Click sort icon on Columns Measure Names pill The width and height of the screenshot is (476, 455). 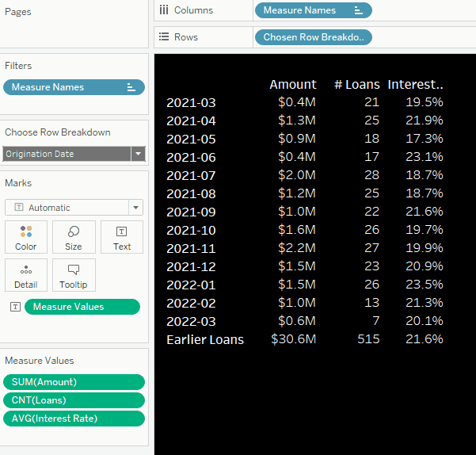pyautogui.click(x=359, y=10)
